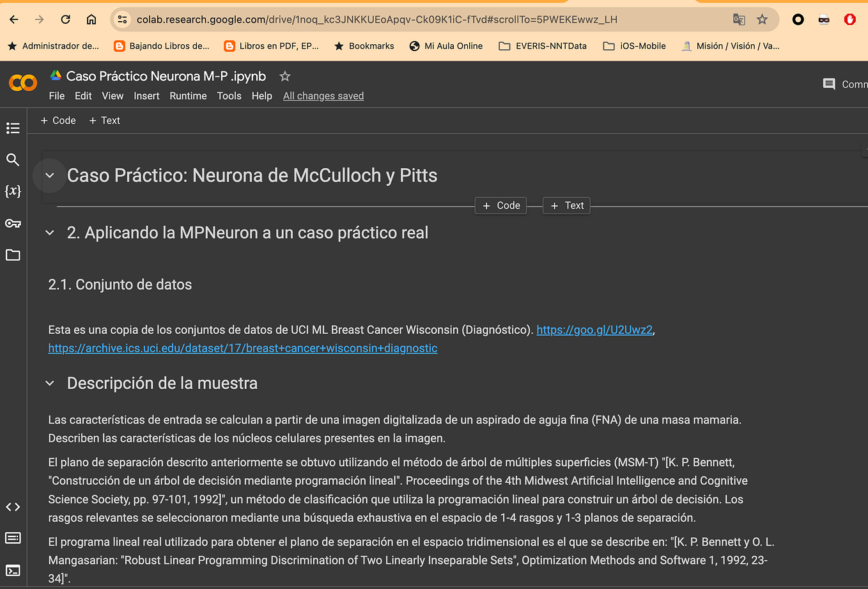Open the Files browser in the sidebar

click(x=13, y=255)
